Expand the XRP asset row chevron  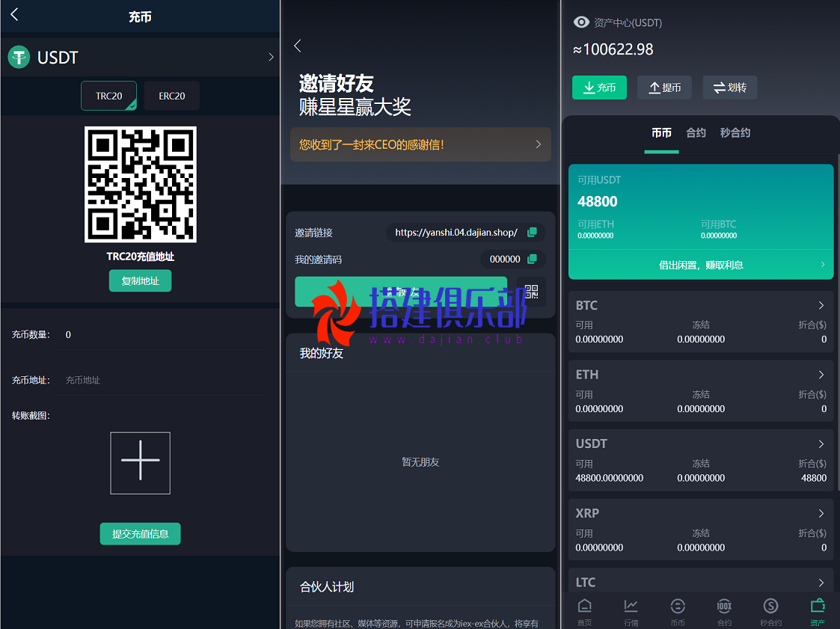[x=821, y=513]
